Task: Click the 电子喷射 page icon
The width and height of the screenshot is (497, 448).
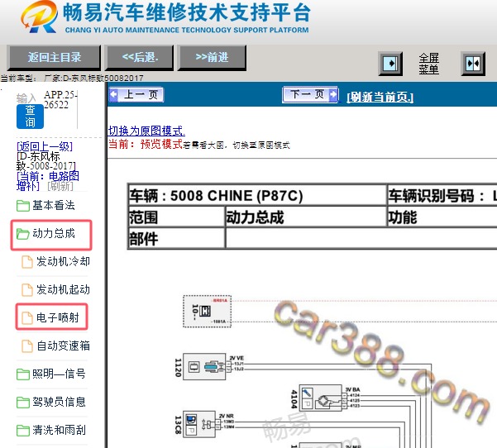Action: click(x=27, y=318)
